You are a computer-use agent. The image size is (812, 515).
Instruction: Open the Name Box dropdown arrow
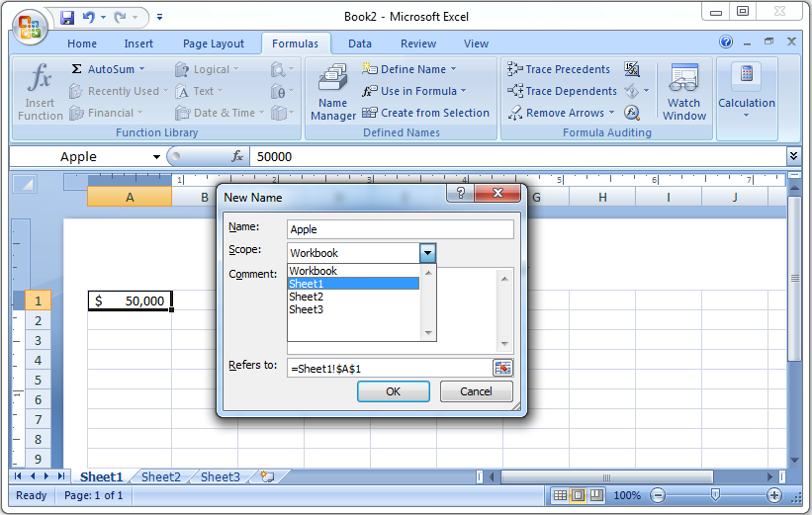click(156, 157)
